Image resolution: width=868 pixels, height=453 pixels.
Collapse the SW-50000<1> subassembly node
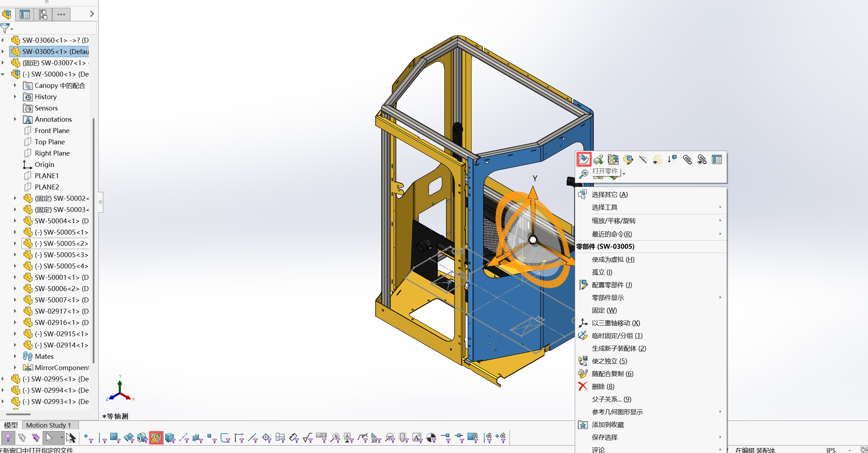point(3,74)
